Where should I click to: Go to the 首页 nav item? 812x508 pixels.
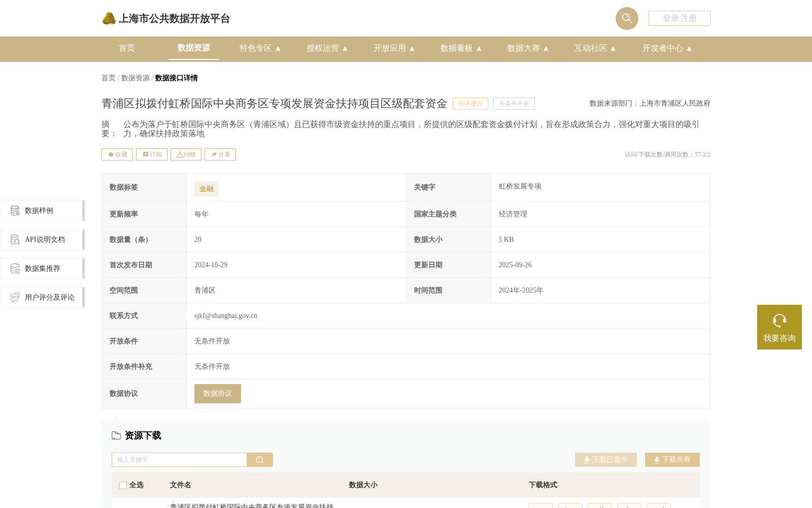[x=127, y=48]
